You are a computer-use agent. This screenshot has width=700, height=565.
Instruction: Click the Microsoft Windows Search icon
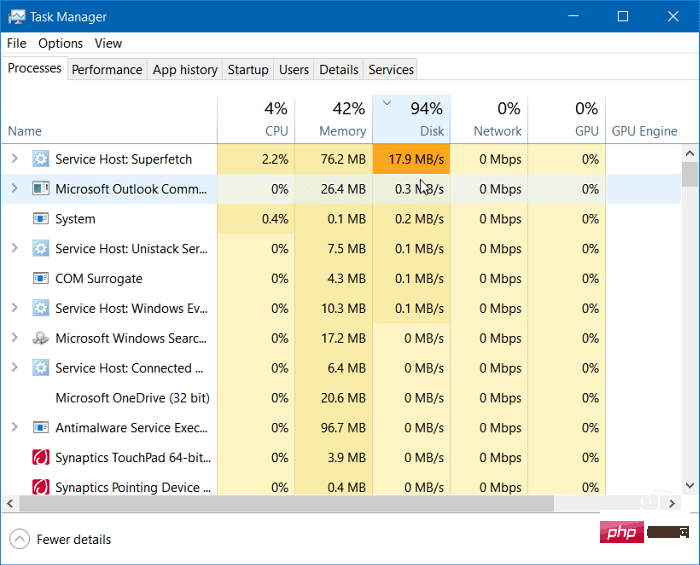41,338
